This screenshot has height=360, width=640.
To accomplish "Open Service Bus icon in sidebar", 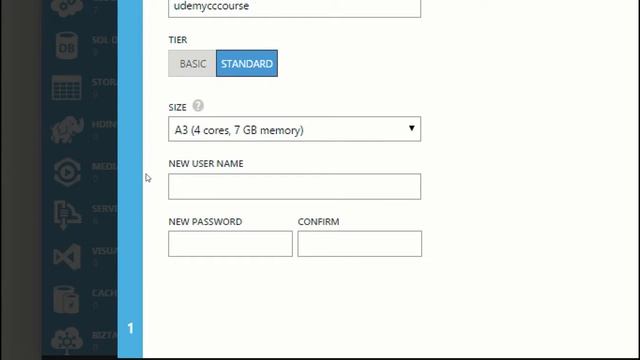I will tap(67, 215).
